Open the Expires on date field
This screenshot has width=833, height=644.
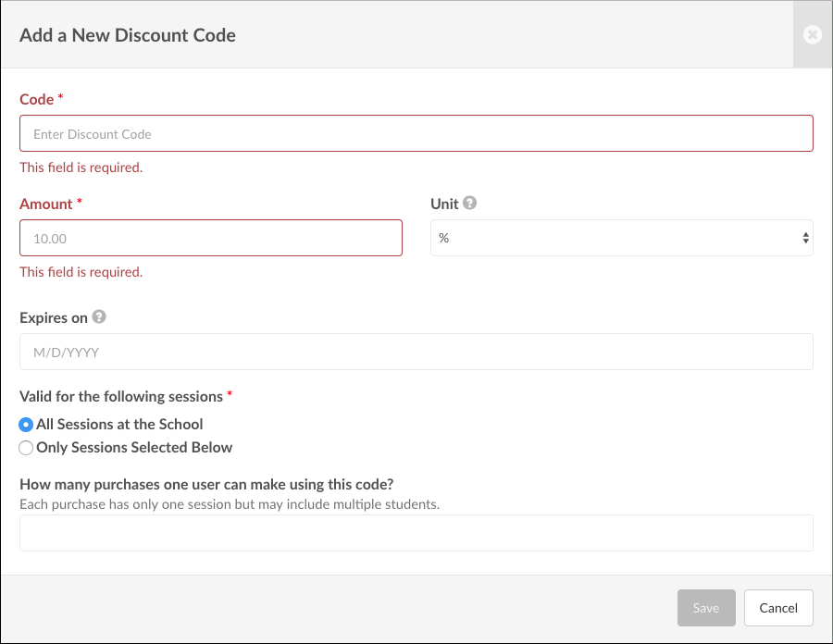[416, 352]
